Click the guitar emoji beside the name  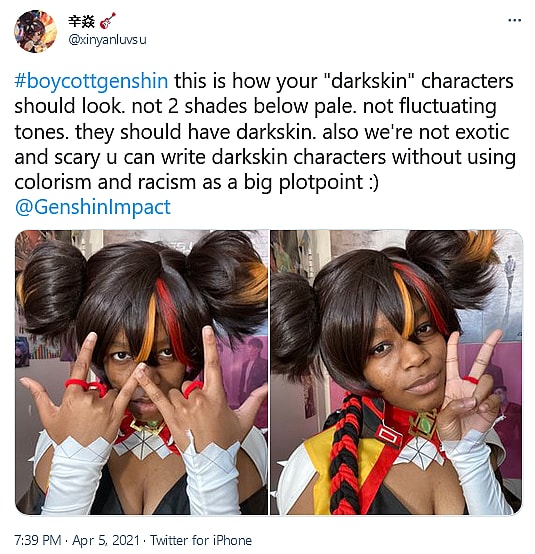[x=108, y=20]
